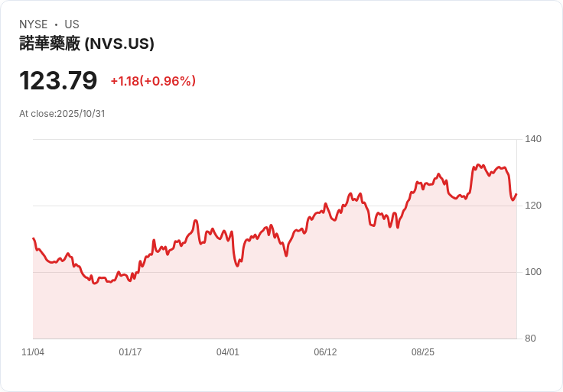The height and width of the screenshot is (392, 563).
Task: Click the NVS.US stock title
Action: coord(86,44)
